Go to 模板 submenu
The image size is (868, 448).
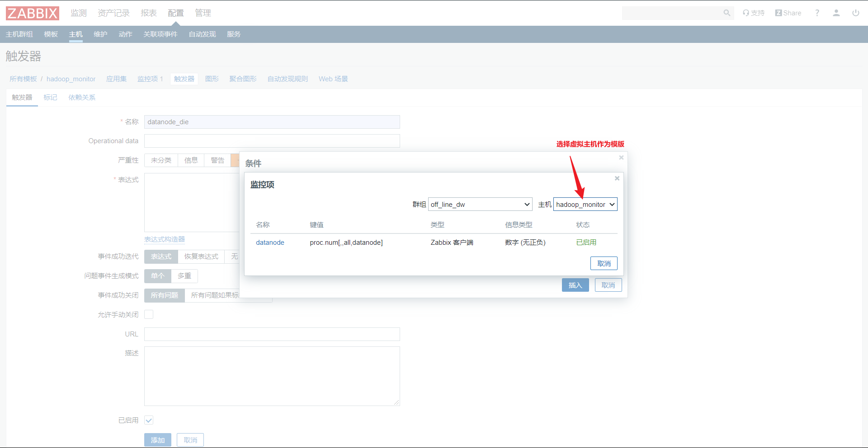[x=51, y=34]
